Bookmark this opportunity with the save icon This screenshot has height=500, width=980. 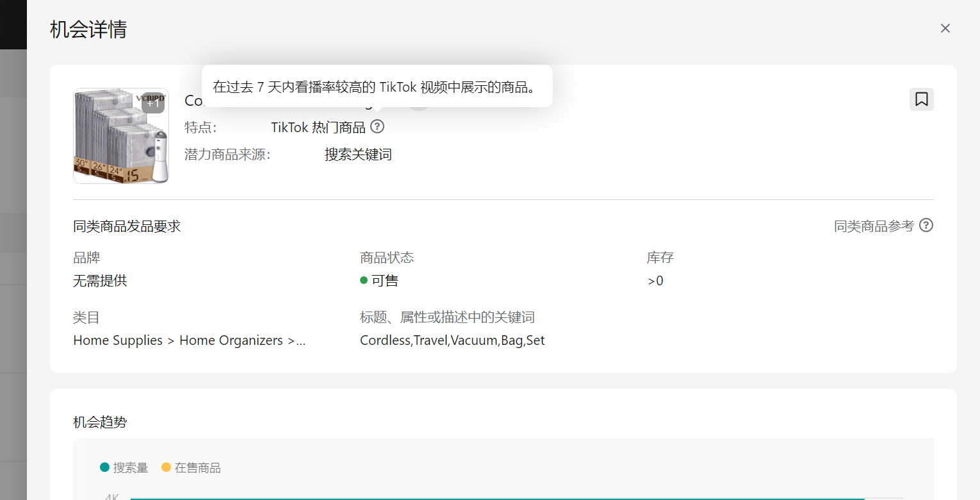[922, 99]
